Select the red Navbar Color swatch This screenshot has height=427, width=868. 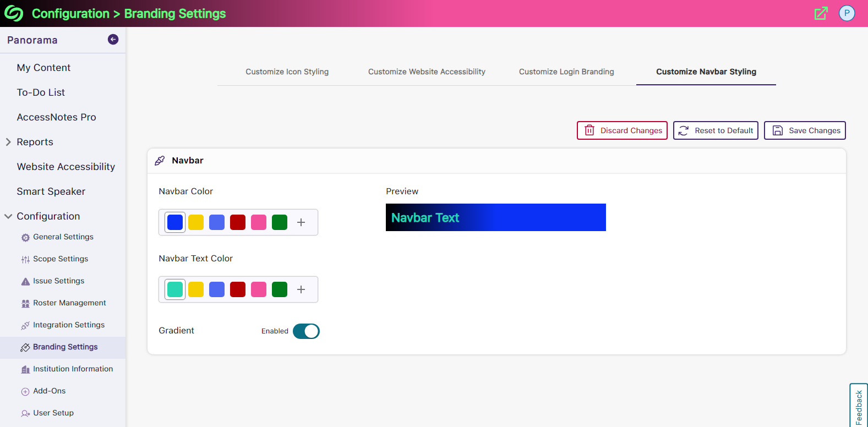[238, 222]
